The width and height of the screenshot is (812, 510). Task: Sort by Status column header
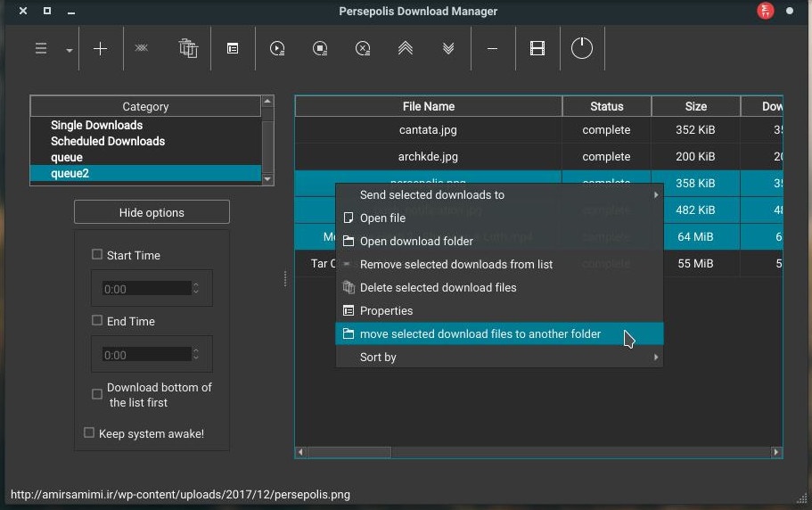606,107
